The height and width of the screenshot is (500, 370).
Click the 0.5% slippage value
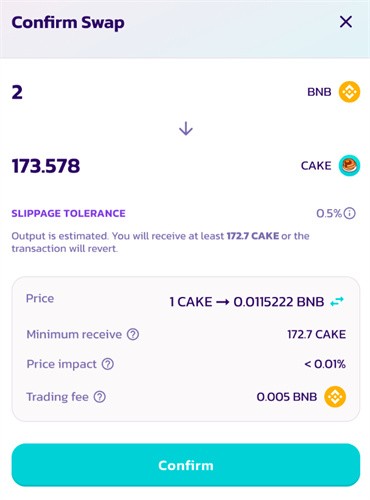click(x=329, y=213)
